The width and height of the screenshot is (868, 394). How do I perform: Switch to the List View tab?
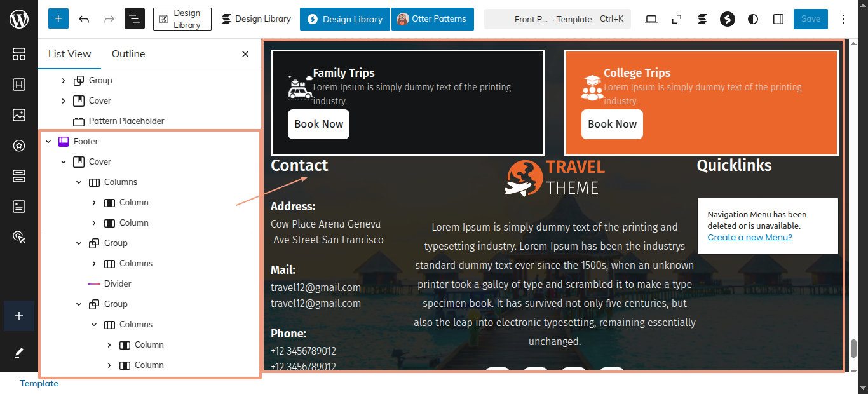click(x=70, y=54)
